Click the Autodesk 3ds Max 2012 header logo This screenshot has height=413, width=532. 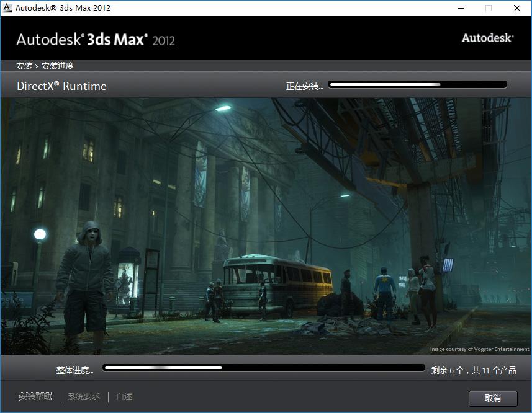[96, 40]
